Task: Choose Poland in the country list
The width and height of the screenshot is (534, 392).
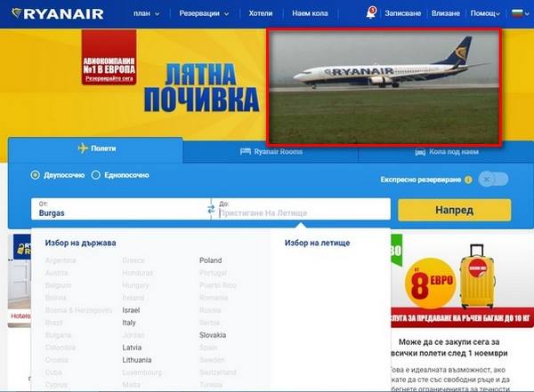Action: [x=210, y=260]
